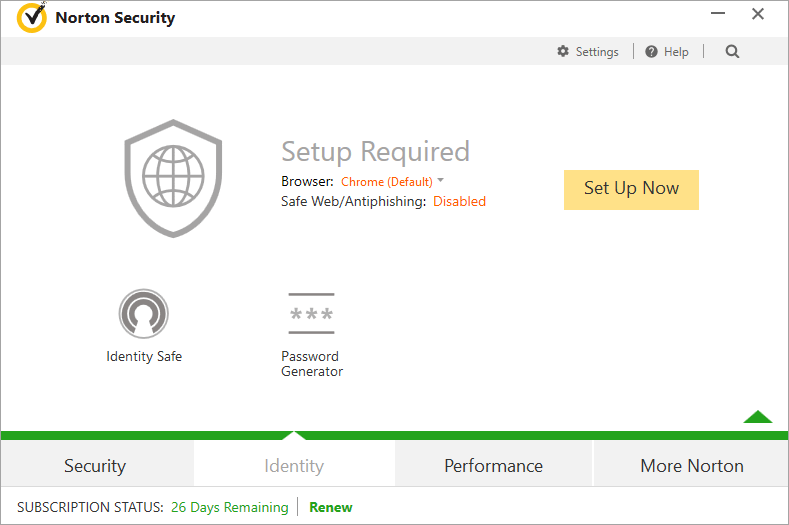Open the Chrome (Default) browser dropdown

392,181
